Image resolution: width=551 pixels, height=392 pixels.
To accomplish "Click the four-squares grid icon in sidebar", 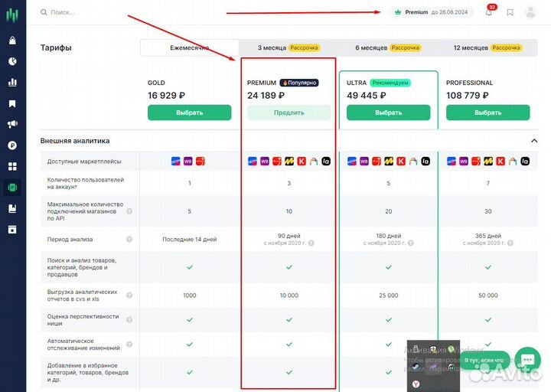I will [12, 166].
